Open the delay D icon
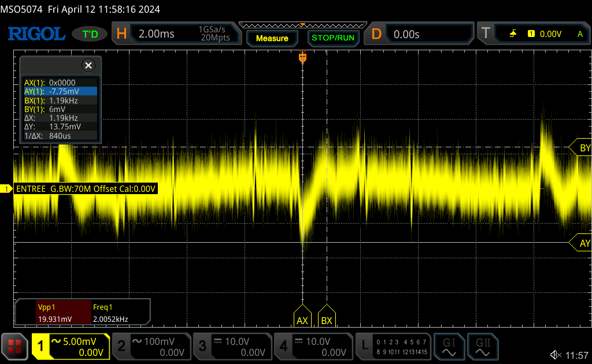This screenshot has height=364, width=592. (376, 34)
